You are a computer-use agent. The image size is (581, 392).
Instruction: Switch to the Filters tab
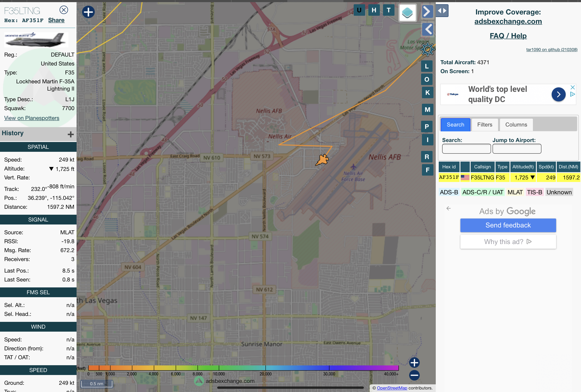tap(484, 125)
